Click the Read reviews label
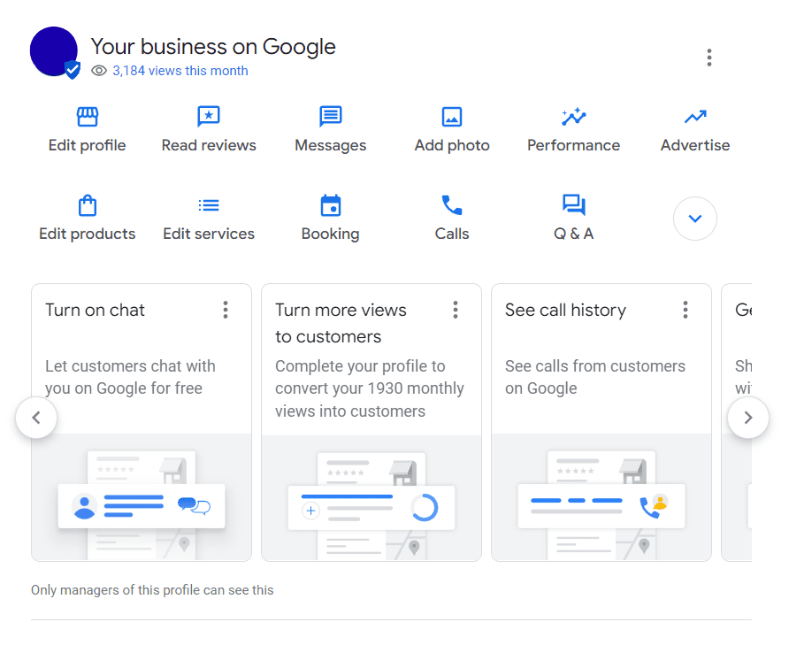The height and width of the screenshot is (653, 812). click(209, 145)
